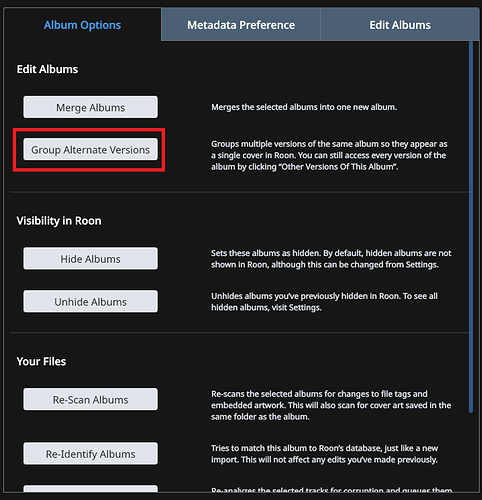The height and width of the screenshot is (500, 482).
Task: Click the Your Files section heading
Action: tap(41, 361)
